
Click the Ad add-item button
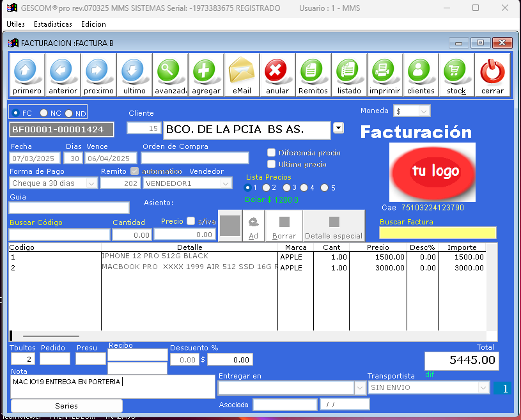coord(254,226)
